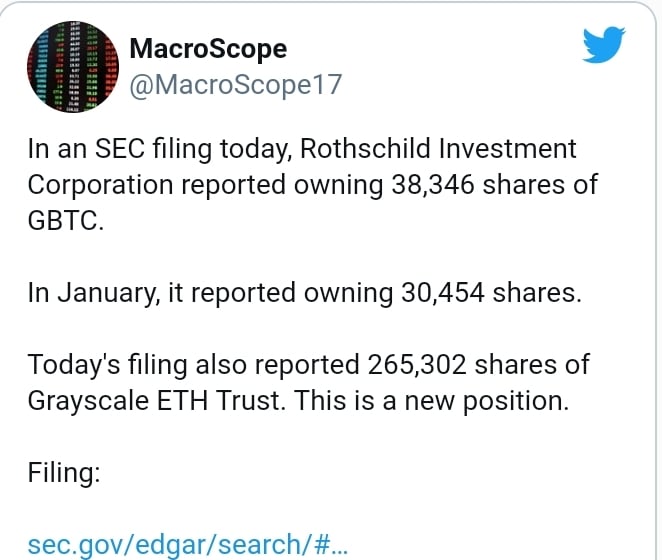Click the word GBTC
The height and width of the screenshot is (560, 662).
[x=65, y=220]
